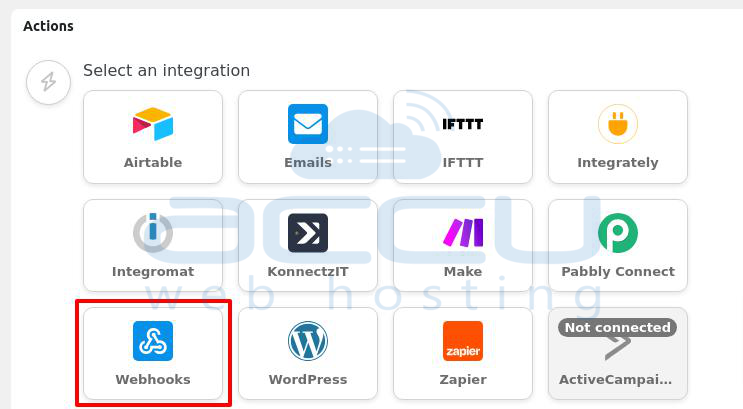Click the Webhooks label text
Image resolution: width=743 pixels, height=409 pixels.
pos(153,379)
